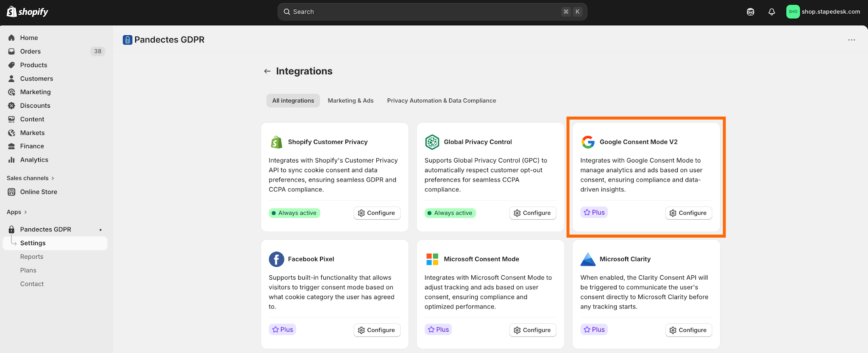This screenshot has width=868, height=353.
Task: Click the Shopify logo
Action: tap(28, 12)
